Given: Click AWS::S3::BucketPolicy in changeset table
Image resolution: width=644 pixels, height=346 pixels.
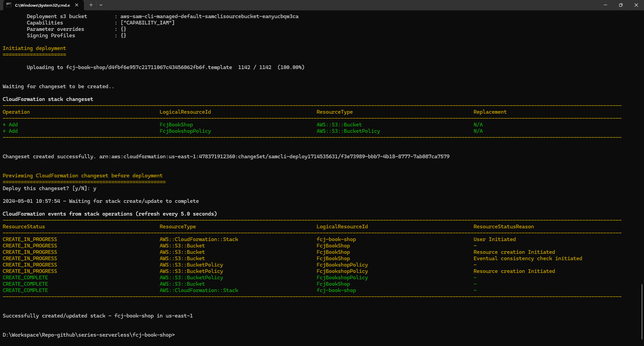Looking at the screenshot, I should click(348, 131).
